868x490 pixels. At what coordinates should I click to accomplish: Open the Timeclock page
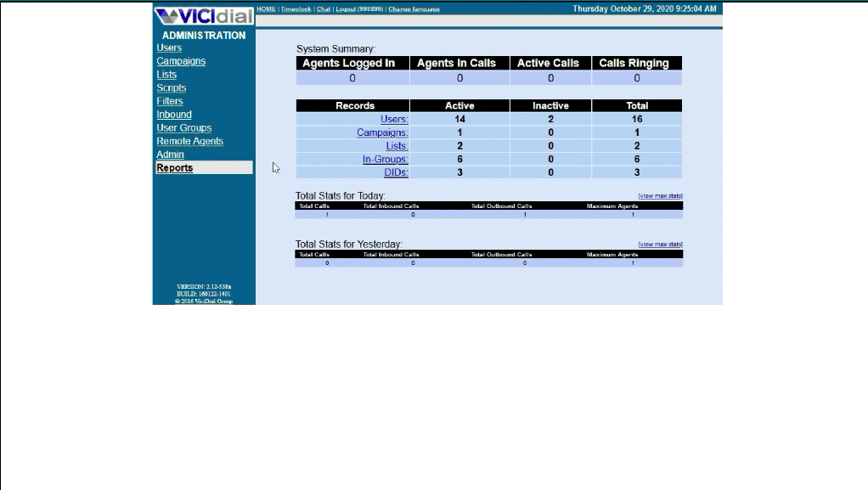(296, 8)
